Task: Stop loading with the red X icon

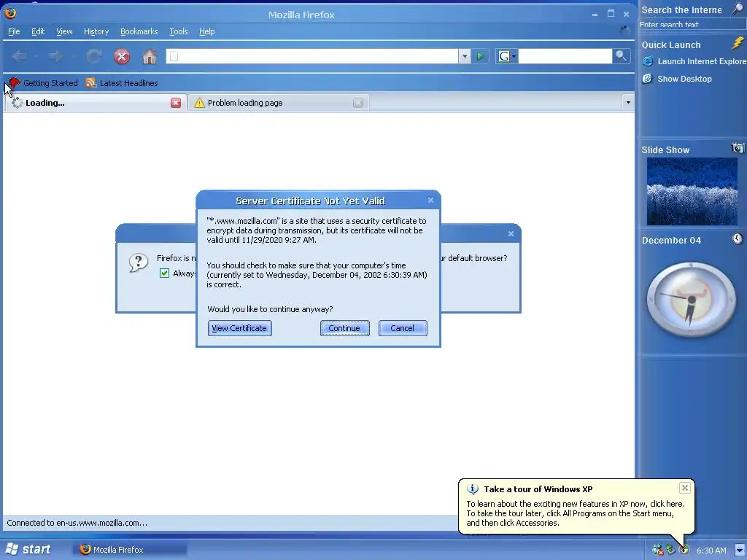Action: point(122,57)
